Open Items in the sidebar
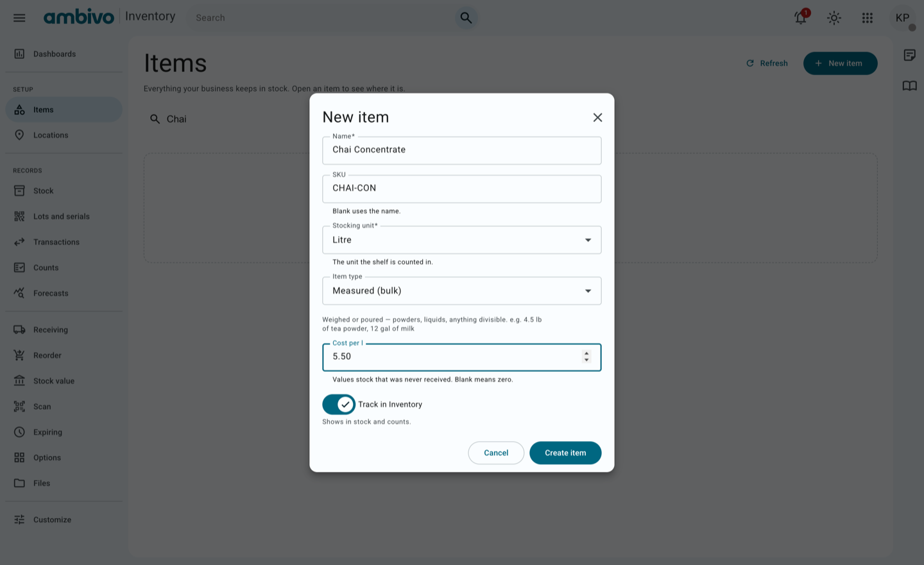 [x=64, y=110]
